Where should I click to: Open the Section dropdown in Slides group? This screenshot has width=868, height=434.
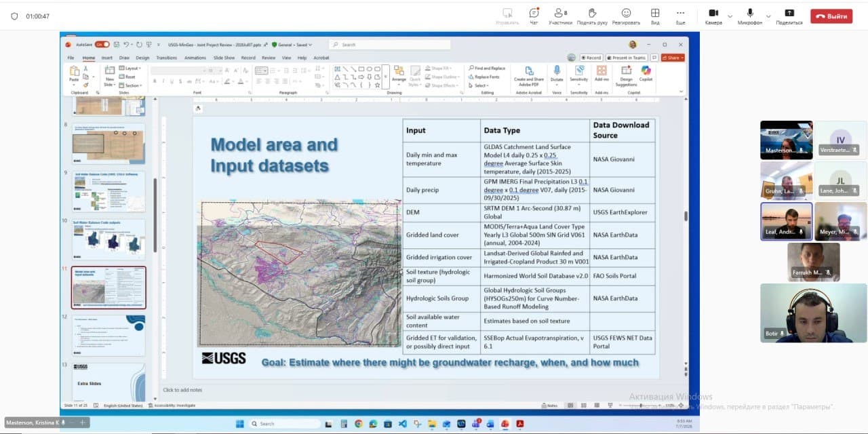click(x=131, y=85)
